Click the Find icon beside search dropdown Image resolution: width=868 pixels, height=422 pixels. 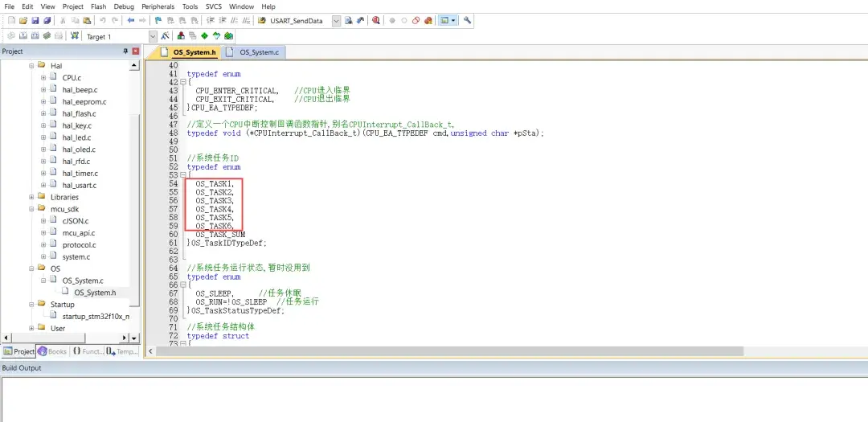pyautogui.click(x=348, y=20)
